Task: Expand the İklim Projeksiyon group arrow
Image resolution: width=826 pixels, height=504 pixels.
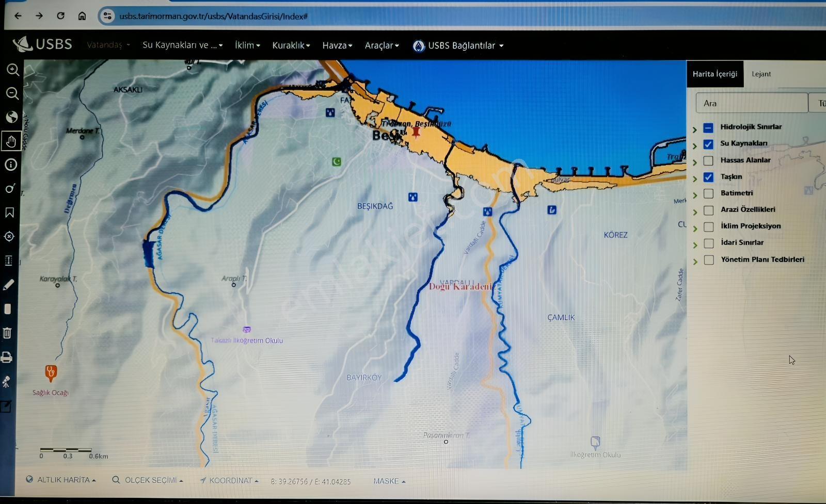Action: [695, 228]
